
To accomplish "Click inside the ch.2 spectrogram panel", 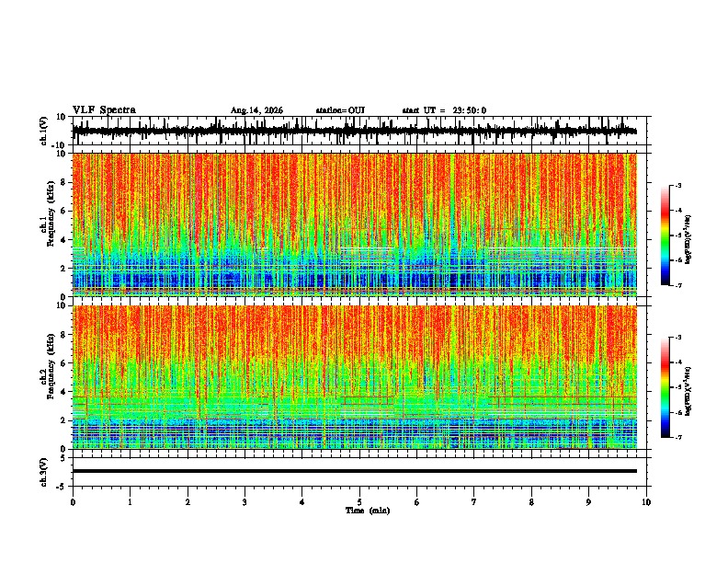I will click(x=354, y=377).
